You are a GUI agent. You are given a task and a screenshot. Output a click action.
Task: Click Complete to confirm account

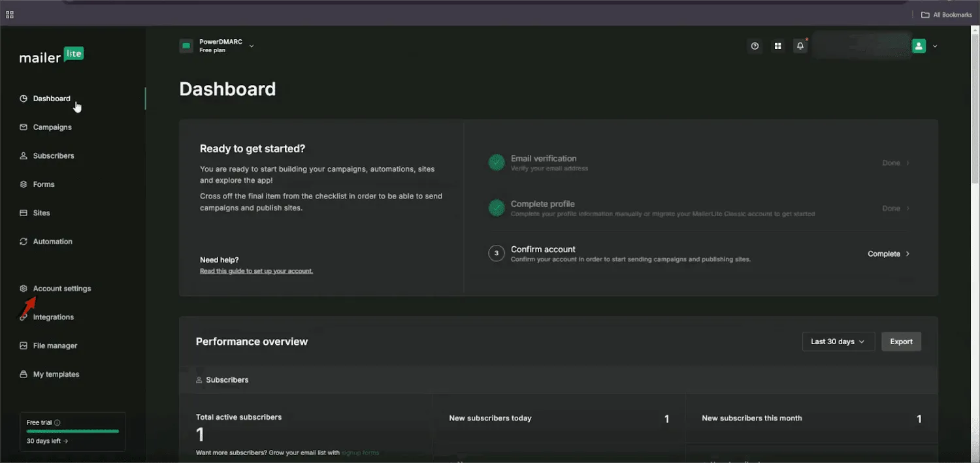coord(884,254)
